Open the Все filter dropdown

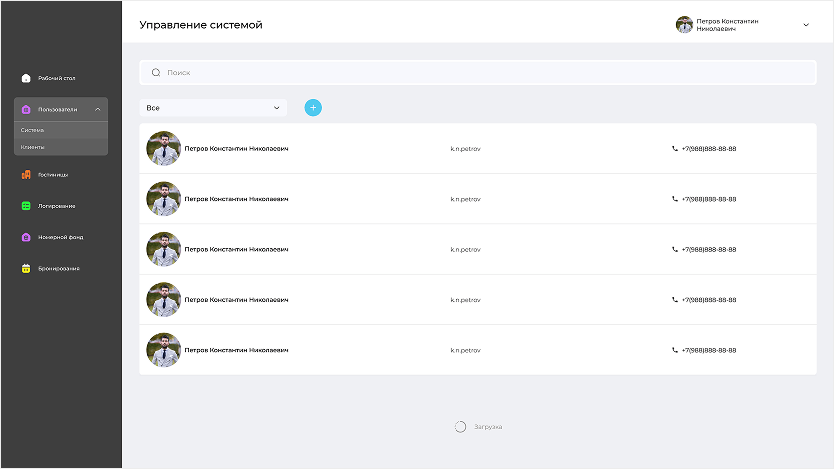click(x=213, y=107)
